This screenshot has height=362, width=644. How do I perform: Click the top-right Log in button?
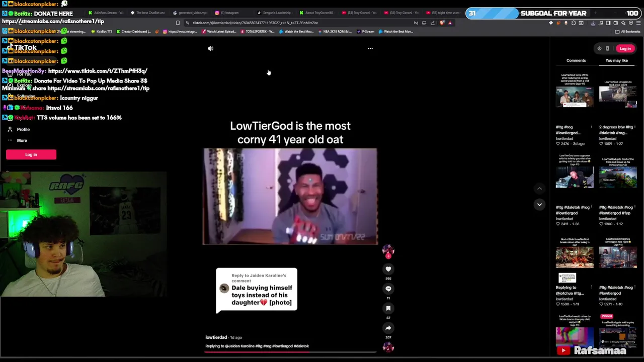pos(625,49)
